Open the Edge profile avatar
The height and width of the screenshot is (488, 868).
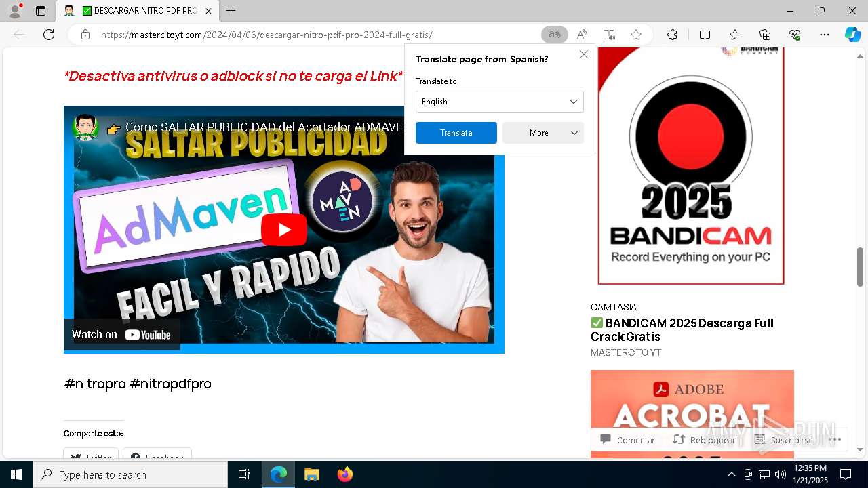(14, 11)
